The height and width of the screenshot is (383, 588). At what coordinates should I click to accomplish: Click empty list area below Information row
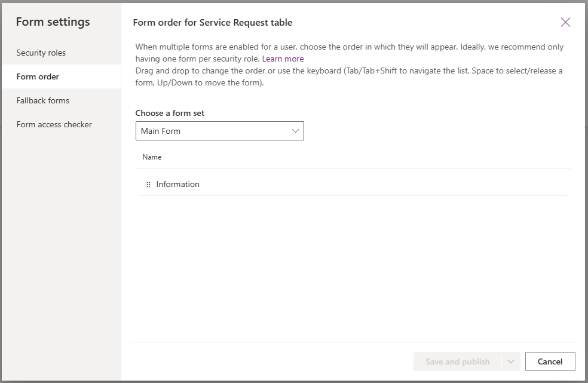pos(353,263)
